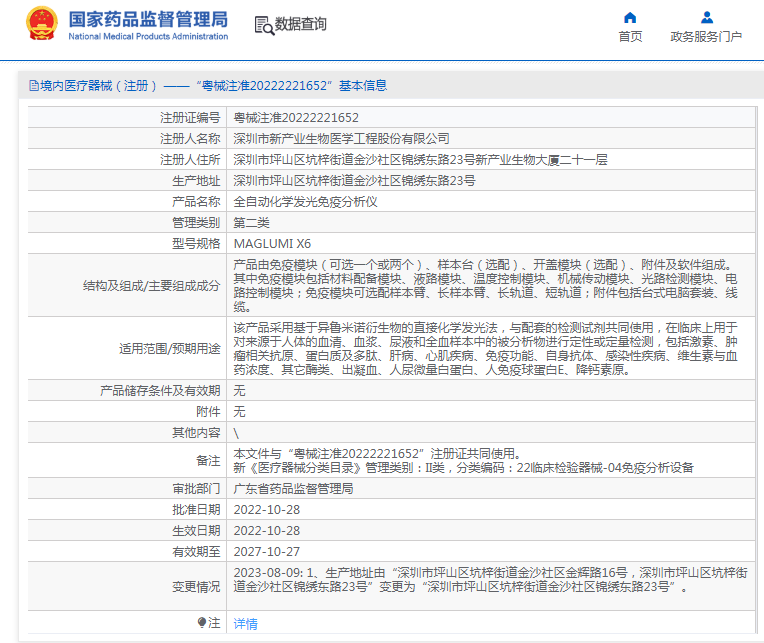Click the national emblem logo
The height and width of the screenshot is (643, 764).
(x=41, y=23)
